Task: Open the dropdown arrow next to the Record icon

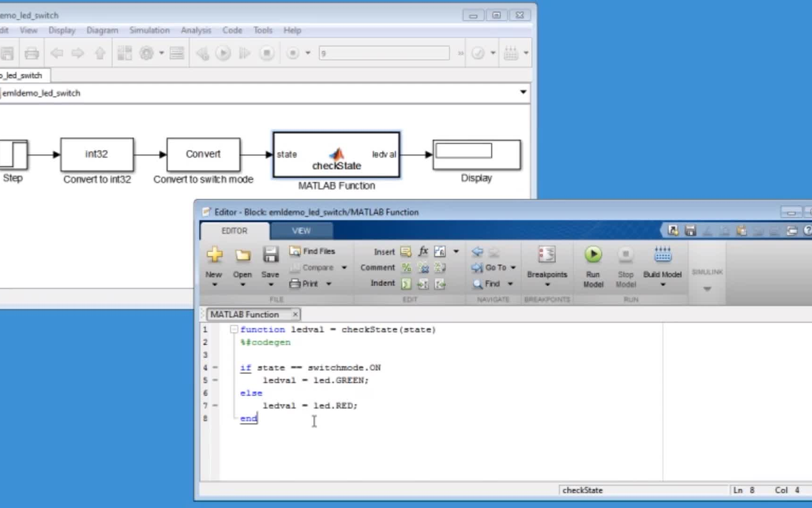Action: tap(308, 53)
